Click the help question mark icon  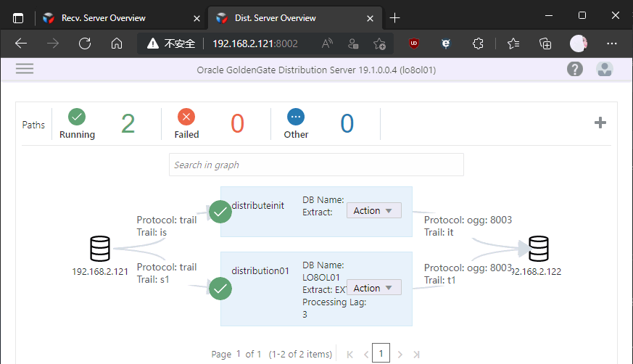pos(575,70)
